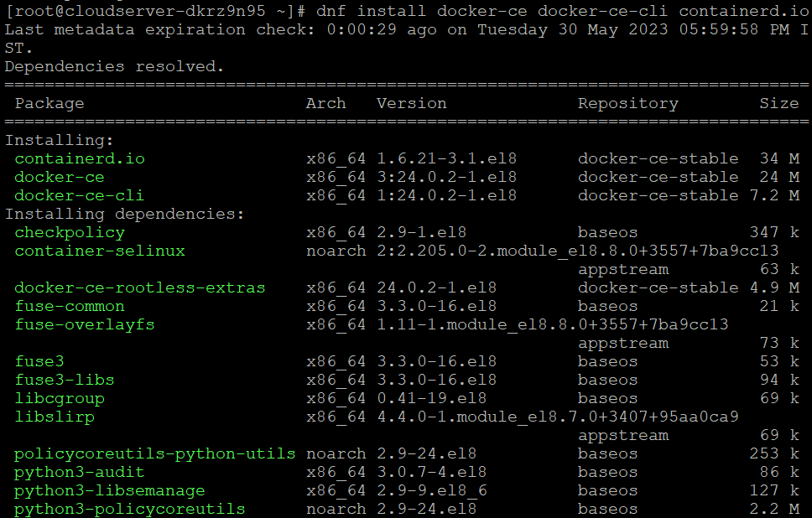Screen dimensions: 812x518
Task: Select the checkpolicy package name
Action: click(70, 233)
